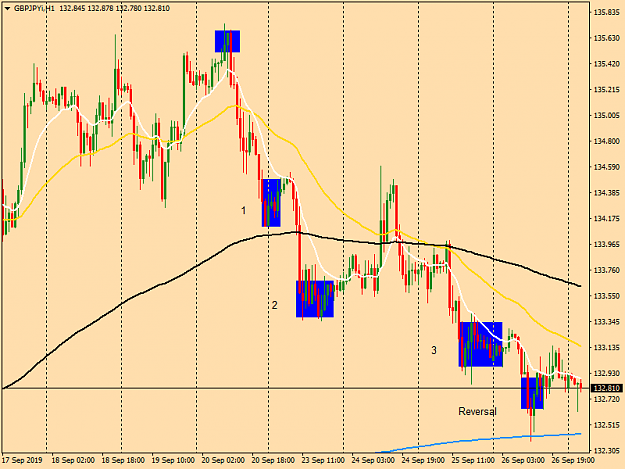Click the 20 Sep 02:00 time label
Screen dimensions: 625x469
coord(223,460)
